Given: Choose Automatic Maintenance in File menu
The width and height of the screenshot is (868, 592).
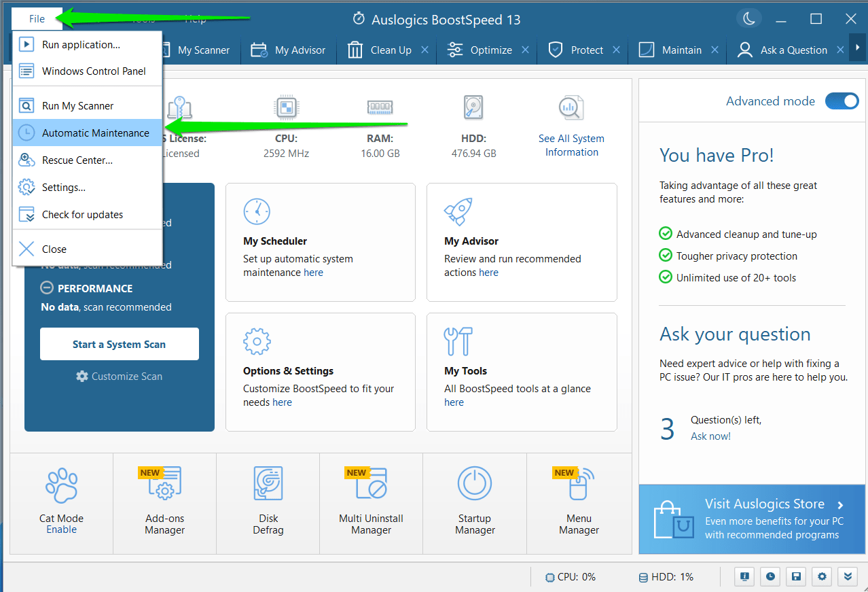Looking at the screenshot, I should (87, 133).
